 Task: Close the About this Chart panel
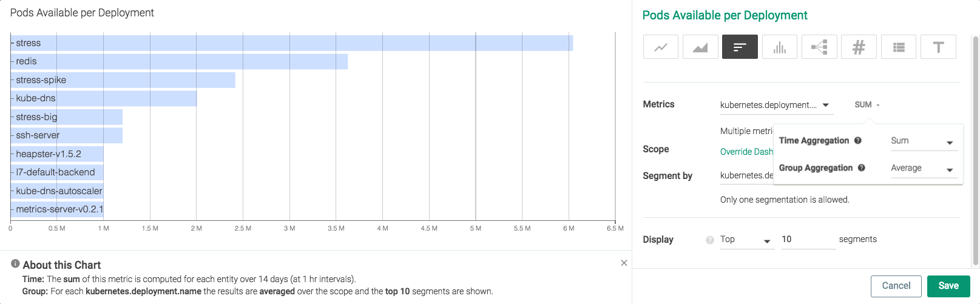pyautogui.click(x=624, y=263)
